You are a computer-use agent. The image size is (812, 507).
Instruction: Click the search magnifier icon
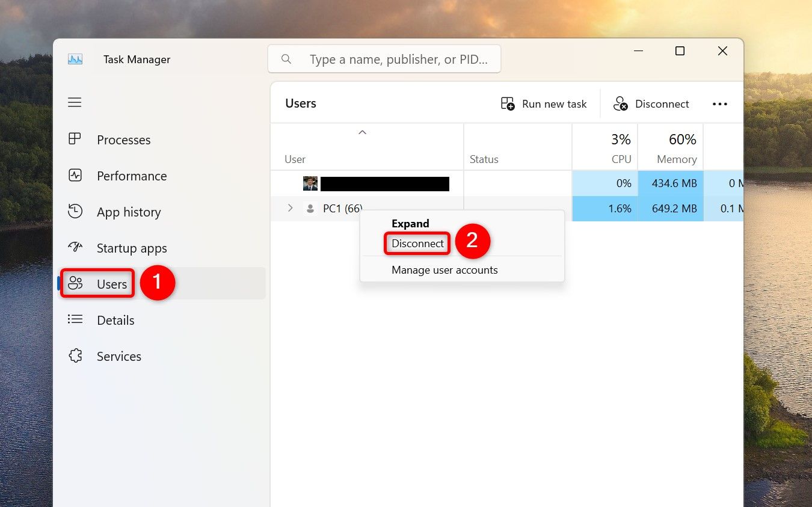coord(286,59)
